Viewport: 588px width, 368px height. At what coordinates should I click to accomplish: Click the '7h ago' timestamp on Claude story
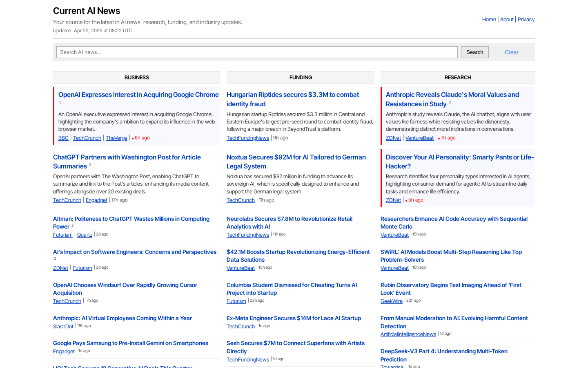[448, 138]
